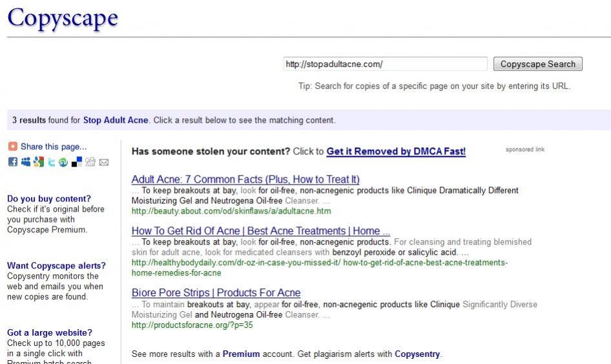Image resolution: width=611 pixels, height=364 pixels.
Task: Click the 'sponsored link' label
Action: tap(525, 150)
